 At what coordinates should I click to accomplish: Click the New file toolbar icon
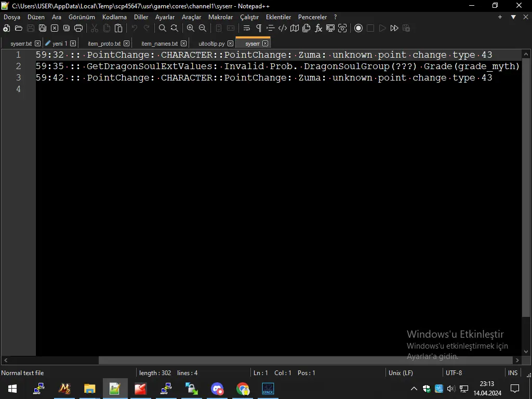(7, 28)
